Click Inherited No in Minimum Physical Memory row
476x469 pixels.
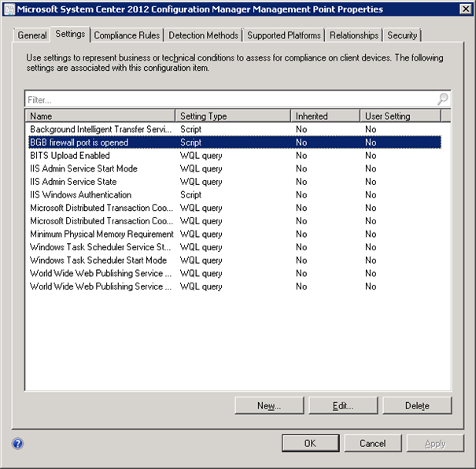[301, 234]
